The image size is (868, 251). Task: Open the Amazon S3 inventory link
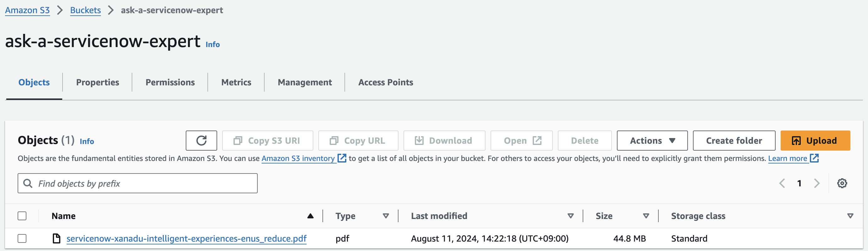[298, 158]
